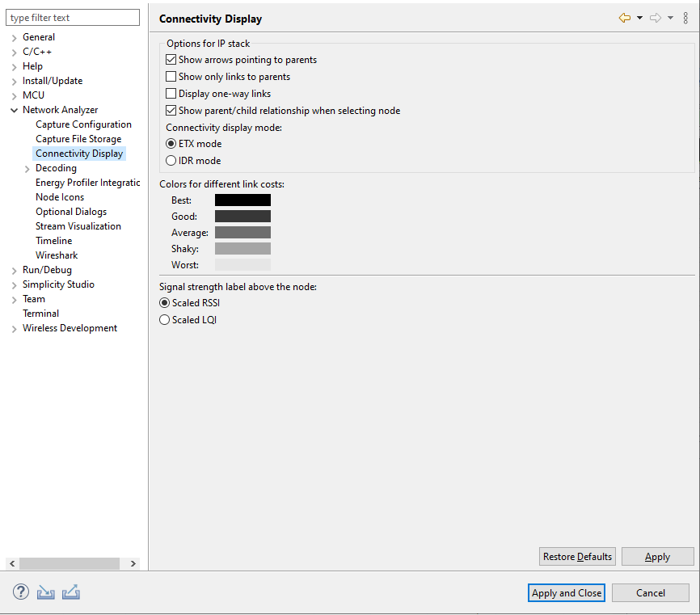
Task: Open the Timeline preferences page
Action: [53, 240]
